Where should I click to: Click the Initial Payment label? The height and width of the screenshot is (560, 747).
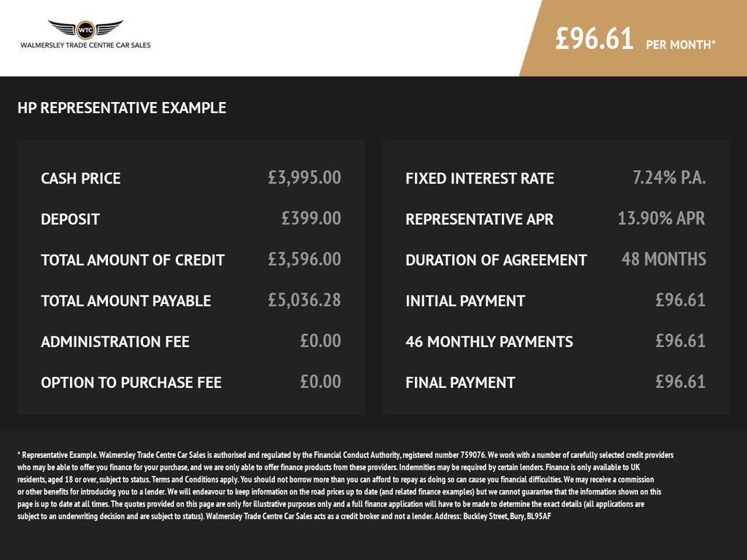tap(465, 300)
